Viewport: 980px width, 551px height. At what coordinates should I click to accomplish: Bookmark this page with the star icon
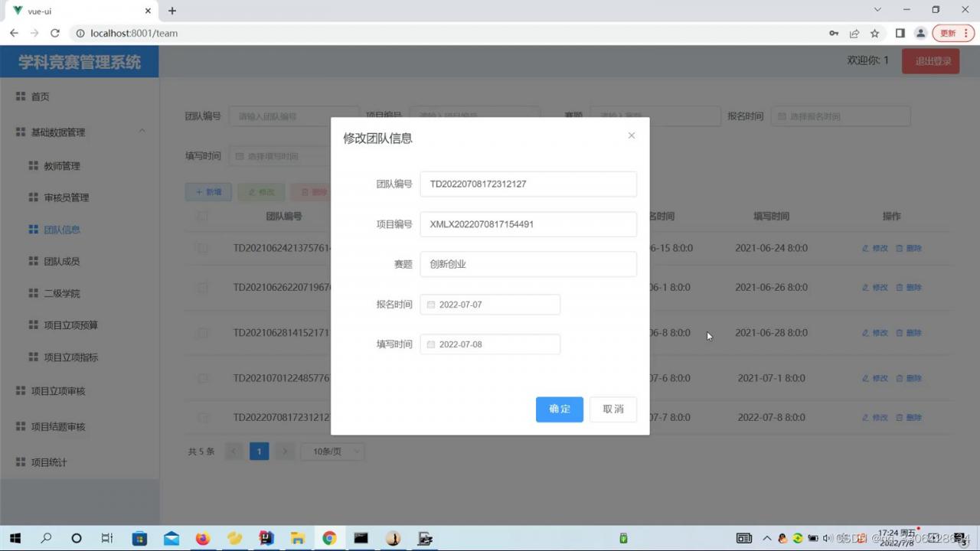[x=874, y=33]
